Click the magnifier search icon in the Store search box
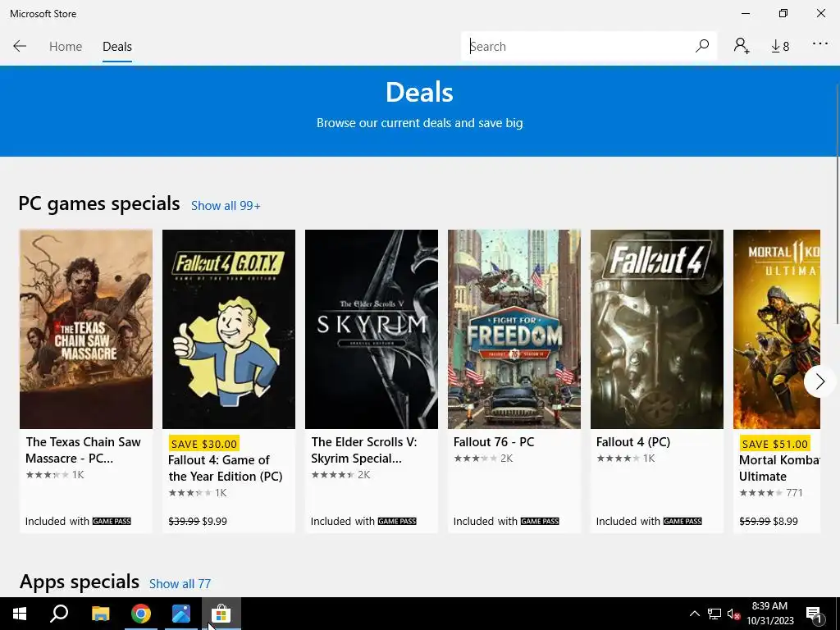 (x=702, y=46)
